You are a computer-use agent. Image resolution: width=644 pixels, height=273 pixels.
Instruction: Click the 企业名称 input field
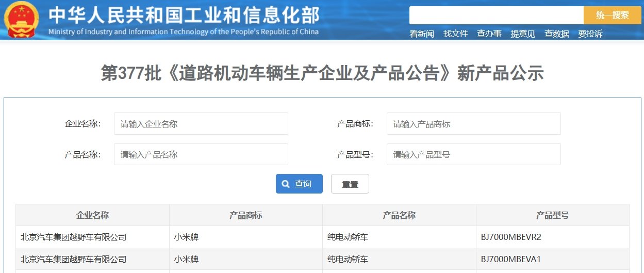tap(201, 124)
